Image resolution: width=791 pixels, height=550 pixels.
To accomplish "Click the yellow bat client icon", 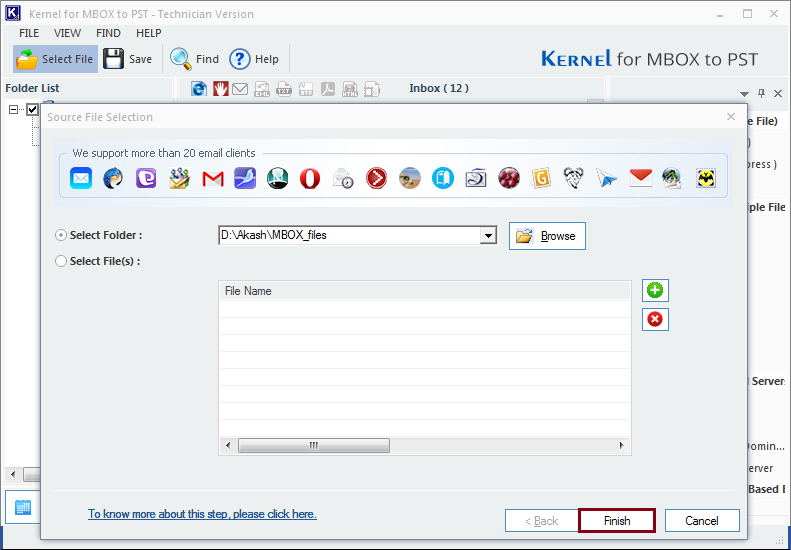I will click(706, 178).
